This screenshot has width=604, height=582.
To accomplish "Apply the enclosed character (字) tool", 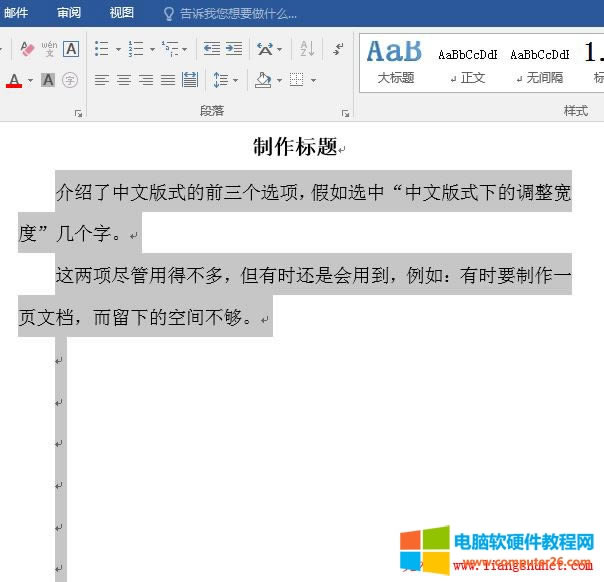I will [x=70, y=80].
